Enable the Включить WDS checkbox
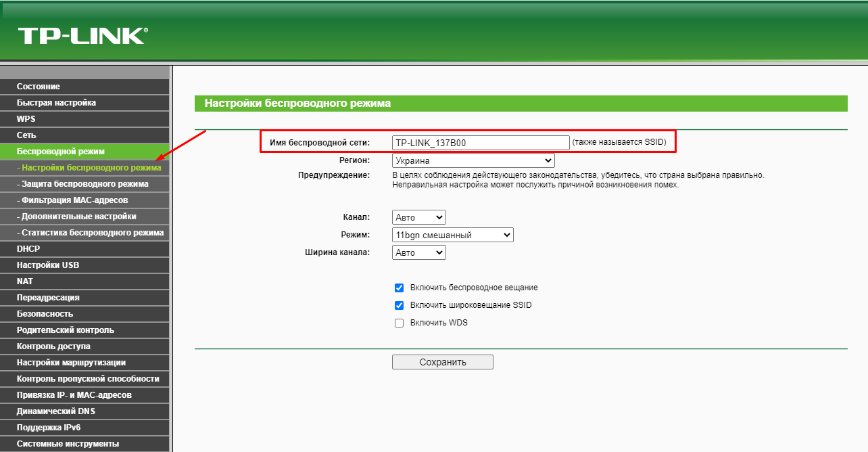The height and width of the screenshot is (452, 868). pyautogui.click(x=399, y=323)
